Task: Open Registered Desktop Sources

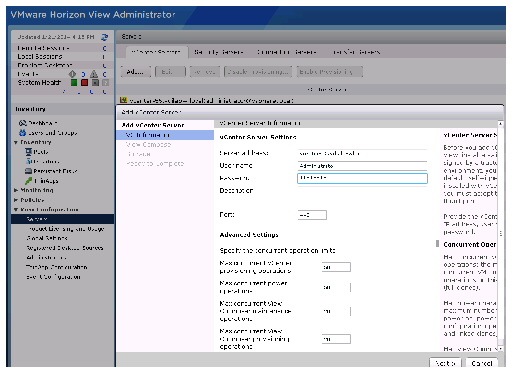Action: tap(65, 248)
